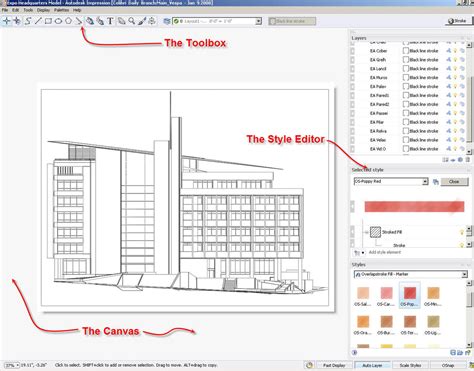474x371 pixels.
Task: Toggle lightbulb visibility for EA Muros layer
Action: coord(456,78)
